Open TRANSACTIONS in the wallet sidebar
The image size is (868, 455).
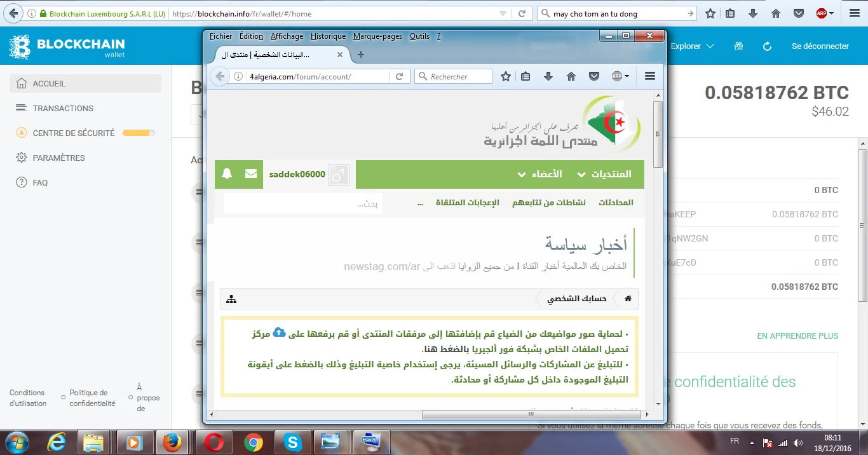pos(63,109)
